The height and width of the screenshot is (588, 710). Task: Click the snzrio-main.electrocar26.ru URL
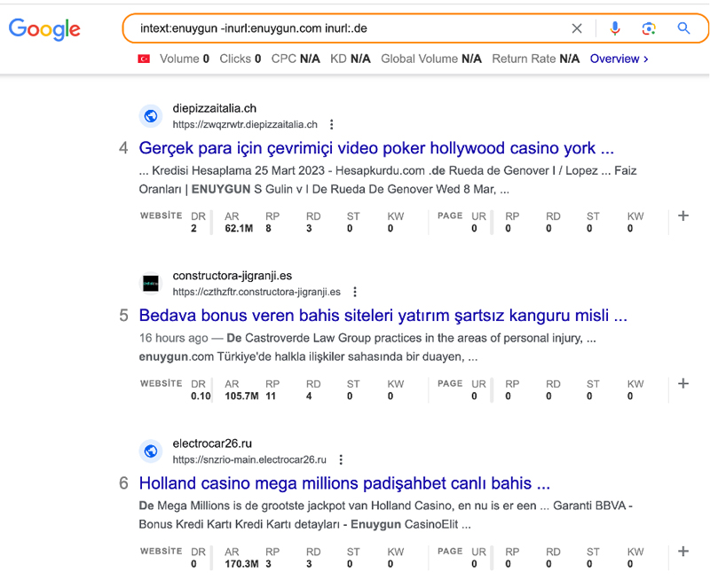click(249, 460)
